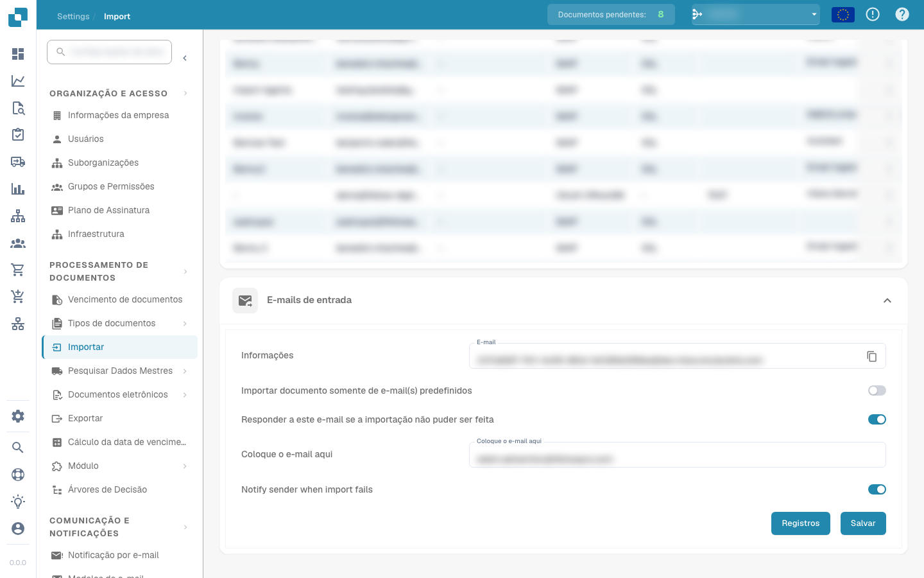Open Notificação por e-mail menu item
This screenshot has height=578, width=924.
pyautogui.click(x=119, y=556)
